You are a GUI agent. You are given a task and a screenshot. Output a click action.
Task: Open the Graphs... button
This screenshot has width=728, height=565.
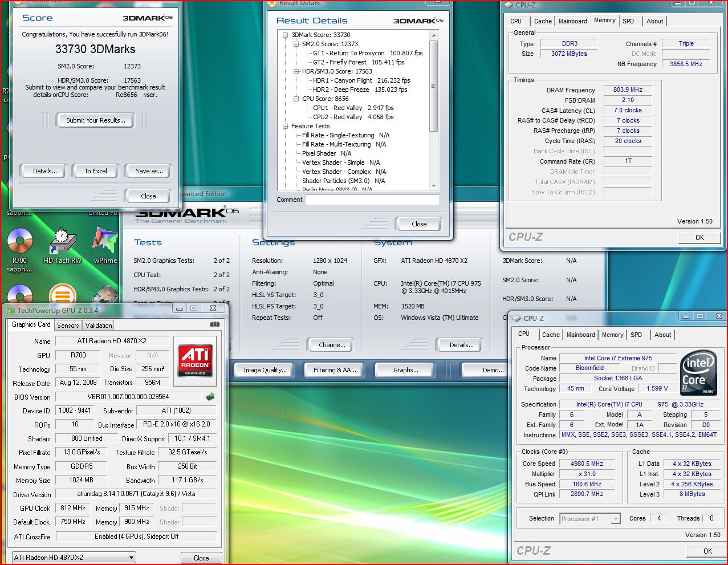tap(405, 370)
